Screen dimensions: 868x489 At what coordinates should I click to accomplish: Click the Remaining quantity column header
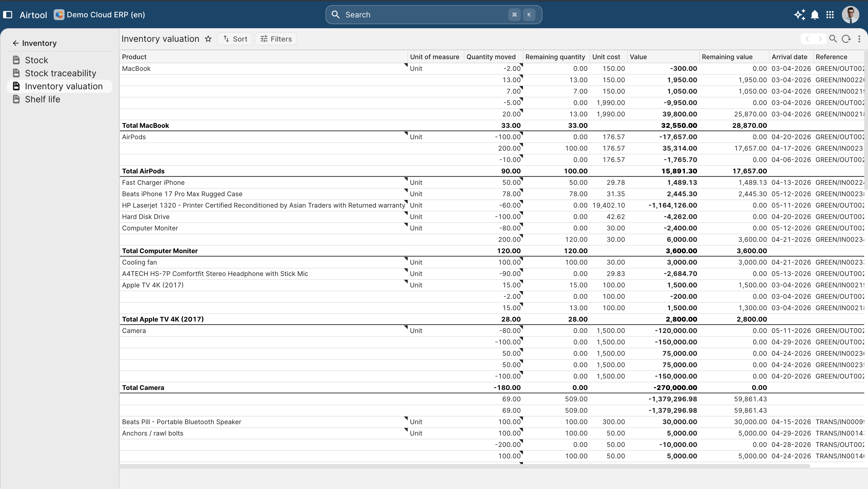(556, 57)
